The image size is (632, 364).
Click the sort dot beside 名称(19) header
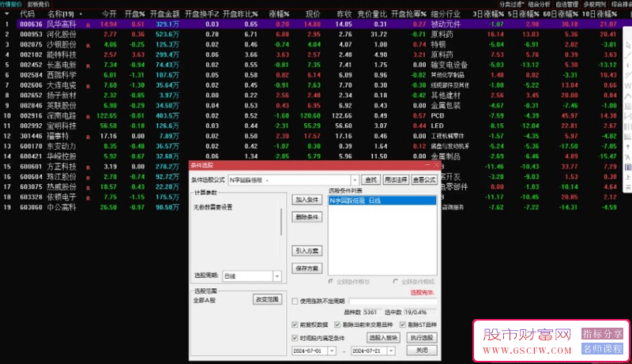click(x=81, y=14)
